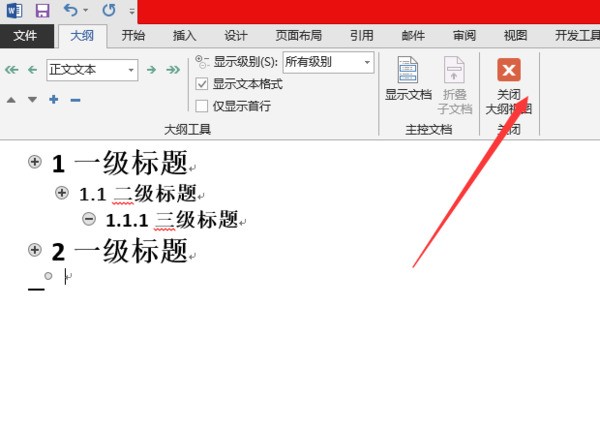Move outline item up
Image resolution: width=600 pixels, height=429 pixels.
pos(11,99)
